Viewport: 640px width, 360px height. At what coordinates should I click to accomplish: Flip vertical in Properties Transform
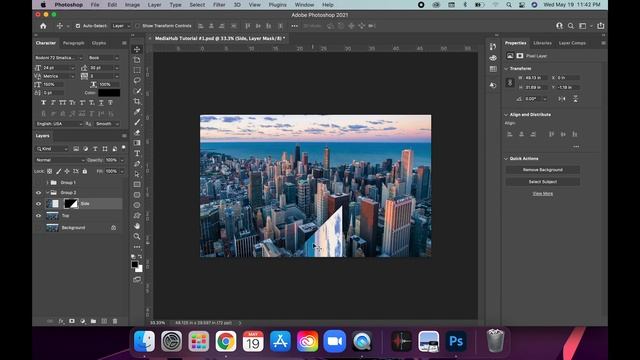pyautogui.click(x=575, y=99)
